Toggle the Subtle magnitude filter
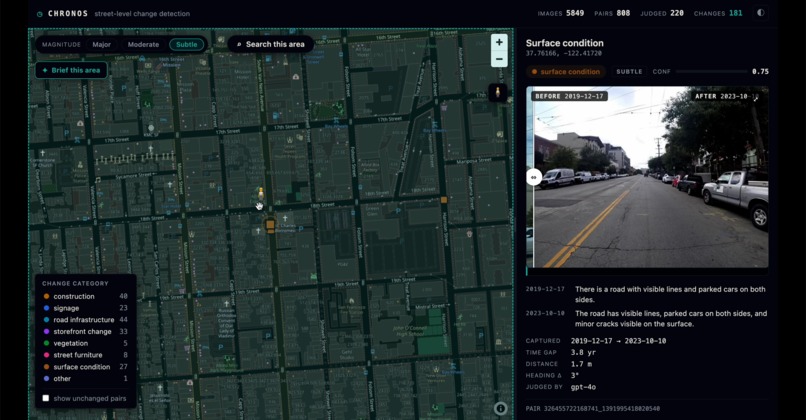Viewport: 806px width, 420px height. pos(186,45)
